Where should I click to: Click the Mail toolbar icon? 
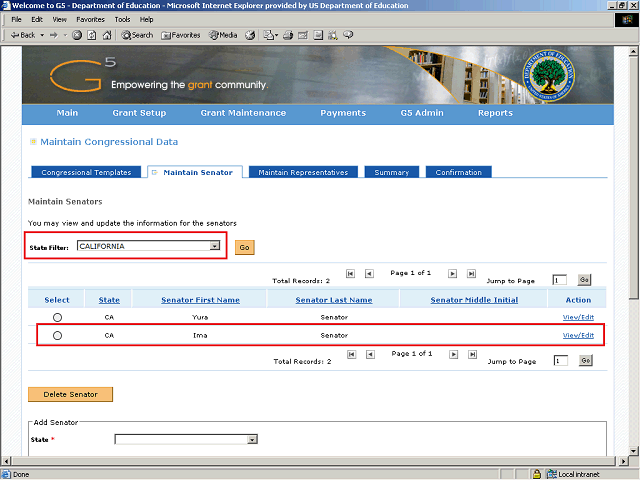coord(270,35)
